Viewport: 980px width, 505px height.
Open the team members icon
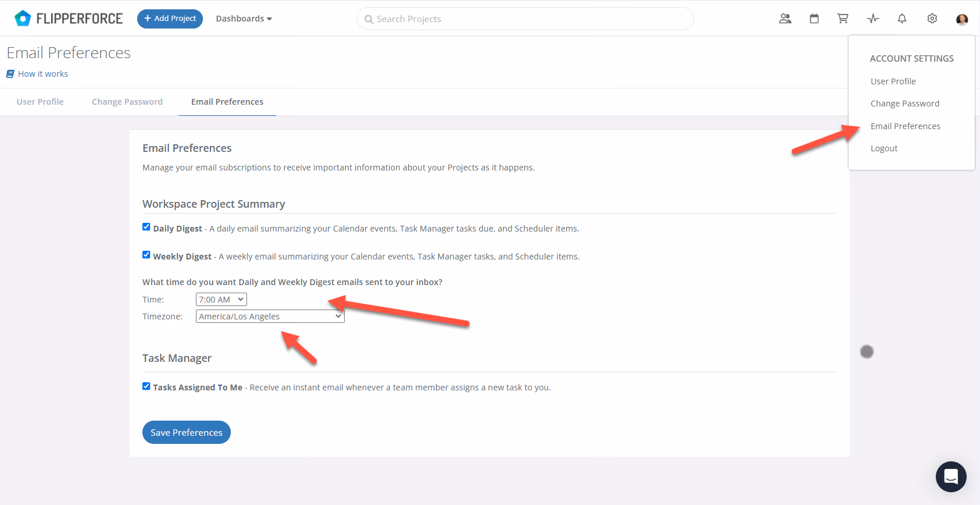click(785, 19)
